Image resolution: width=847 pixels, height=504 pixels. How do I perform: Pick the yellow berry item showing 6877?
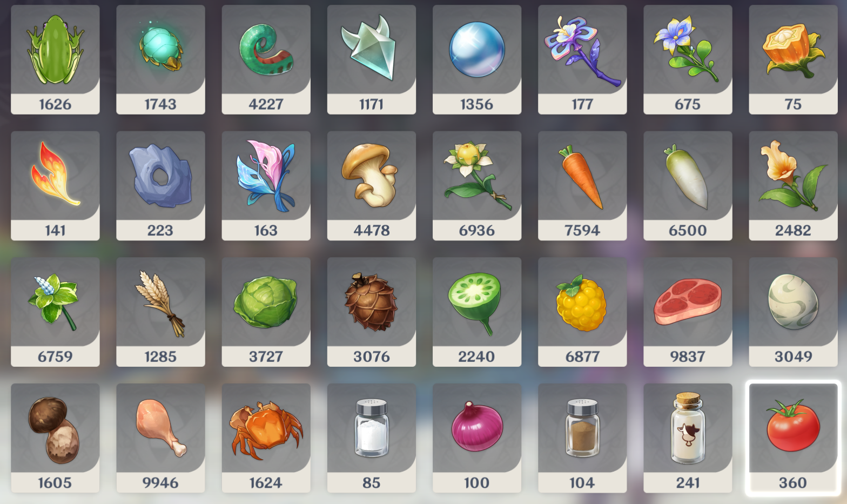click(582, 312)
